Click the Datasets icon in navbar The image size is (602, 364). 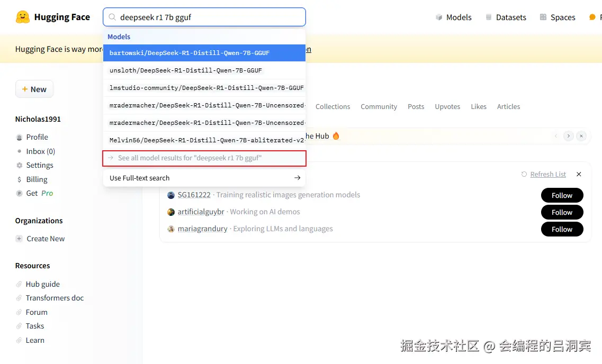(488, 17)
